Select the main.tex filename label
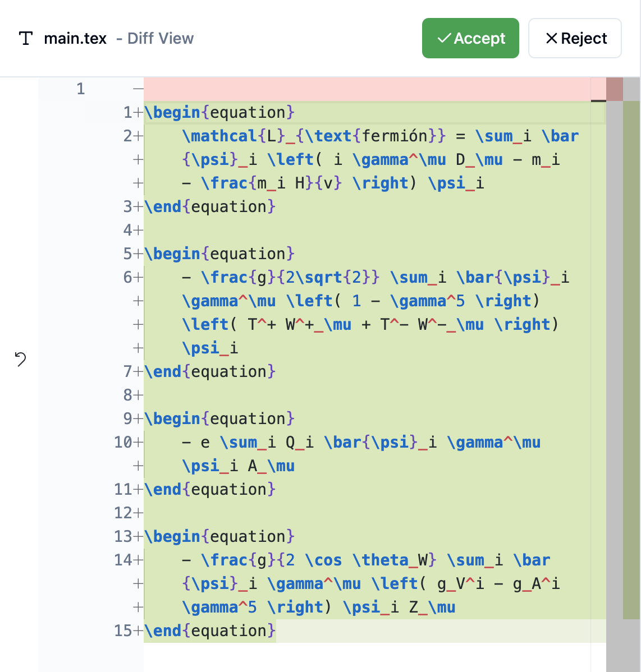The width and height of the screenshot is (641, 672). coord(75,38)
